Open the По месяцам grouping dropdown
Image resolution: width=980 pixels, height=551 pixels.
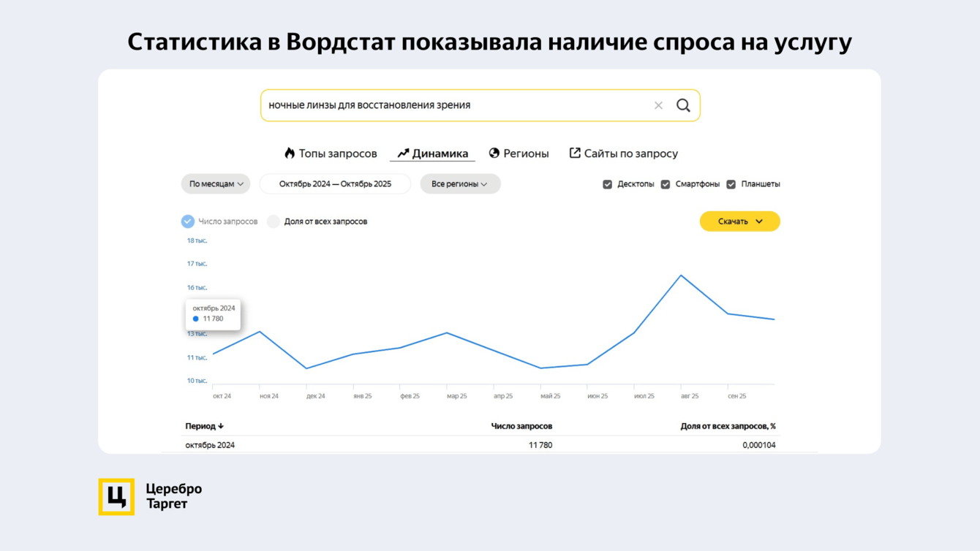point(216,184)
